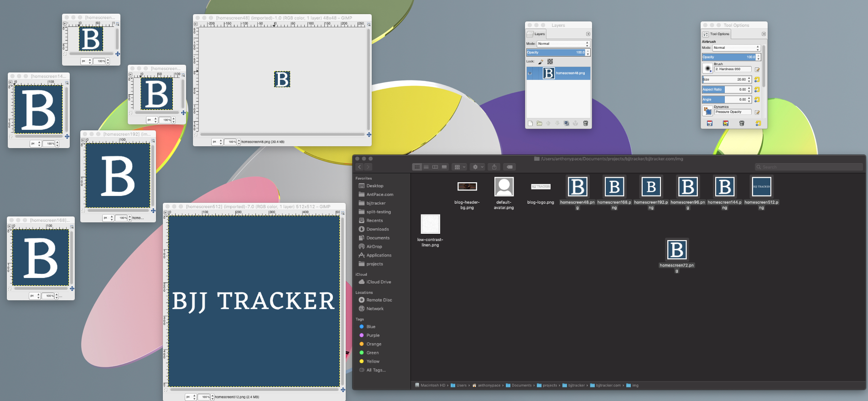Delete tool preset in Tool Options

[x=742, y=123]
